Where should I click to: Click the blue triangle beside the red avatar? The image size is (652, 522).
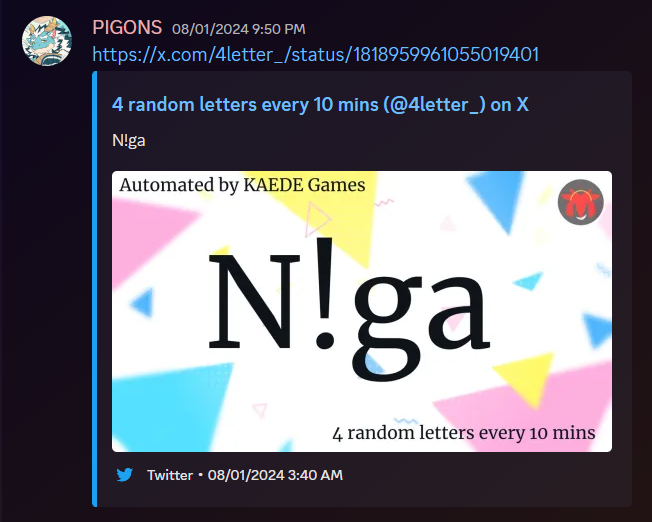tap(496, 200)
